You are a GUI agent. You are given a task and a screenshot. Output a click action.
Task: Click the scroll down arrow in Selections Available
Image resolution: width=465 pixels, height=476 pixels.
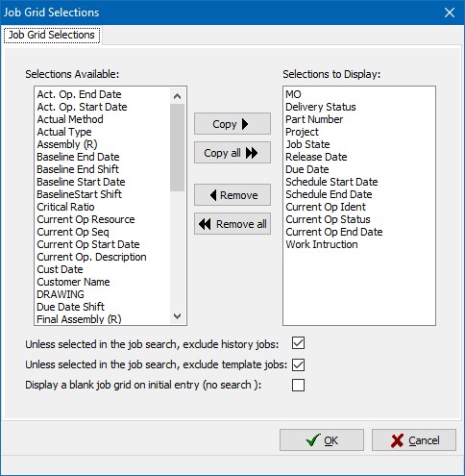[x=177, y=316]
